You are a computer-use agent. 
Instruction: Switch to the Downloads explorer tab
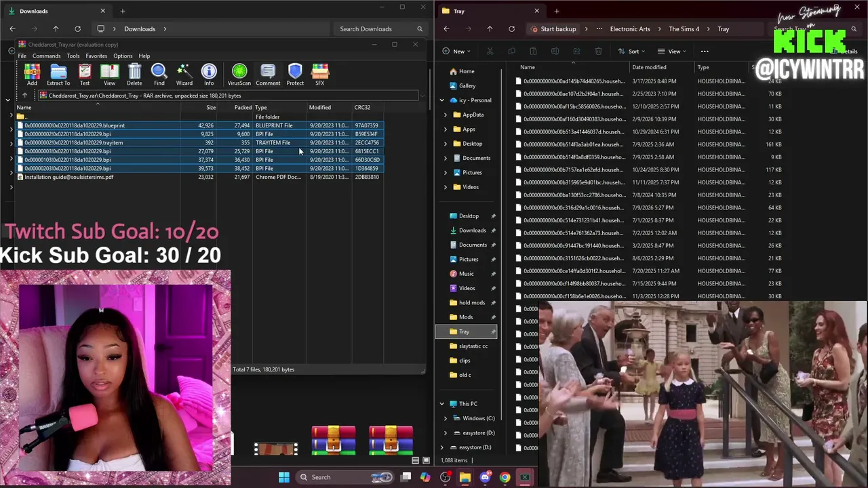tap(56, 11)
